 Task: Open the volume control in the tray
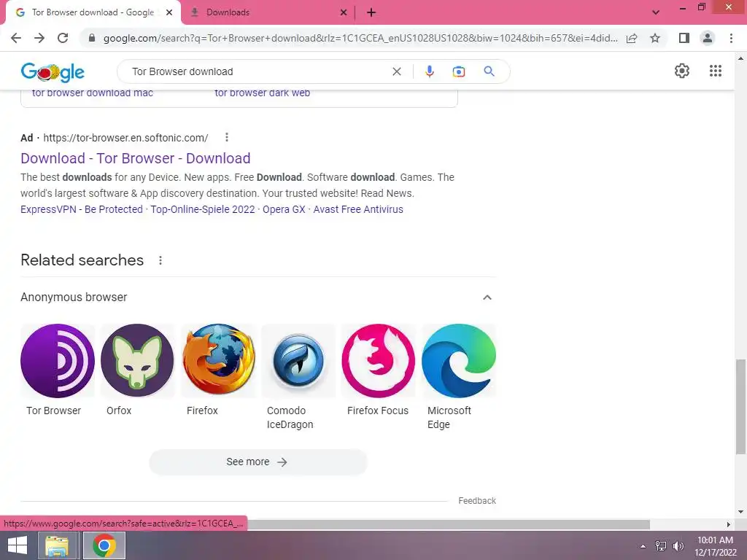[x=678, y=546]
